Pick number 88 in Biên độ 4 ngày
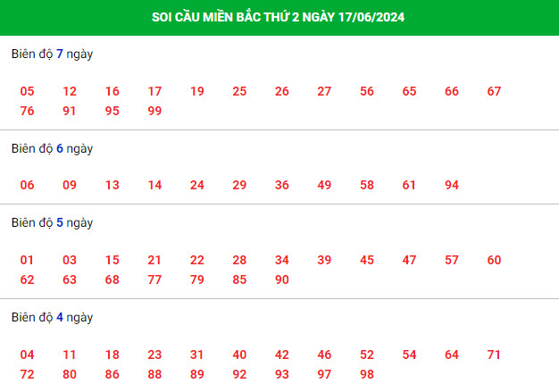Screen dimensions: 559x392 [154, 374]
